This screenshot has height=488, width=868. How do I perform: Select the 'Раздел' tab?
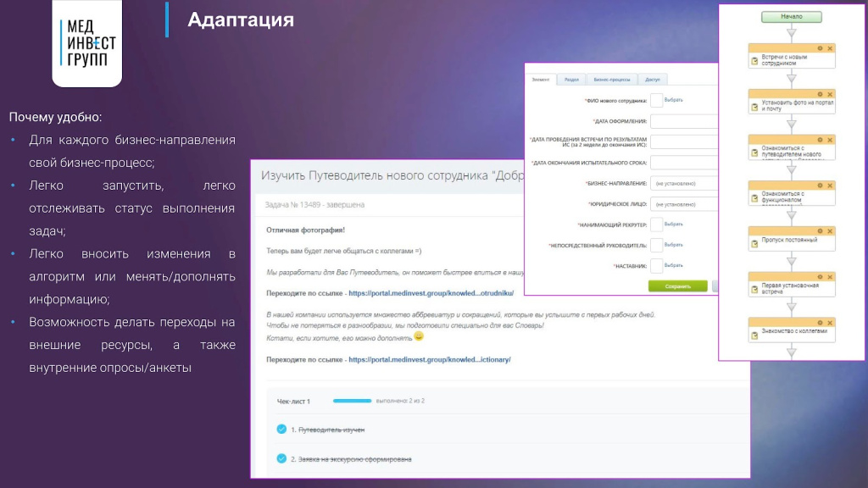coord(571,79)
